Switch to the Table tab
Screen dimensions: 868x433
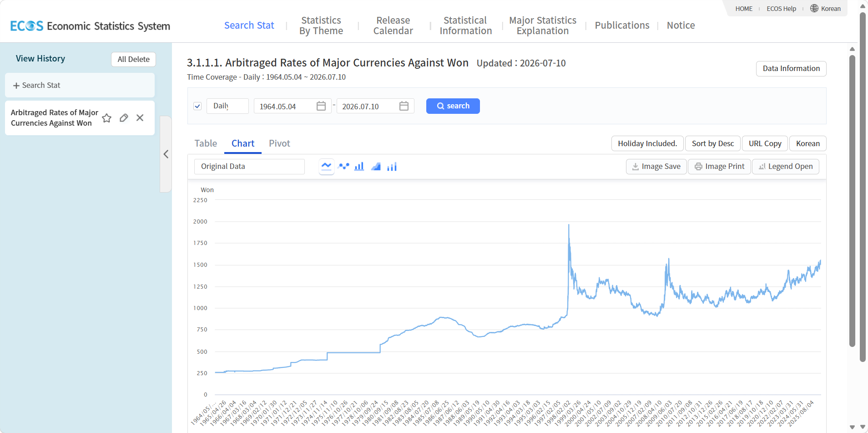pos(206,143)
